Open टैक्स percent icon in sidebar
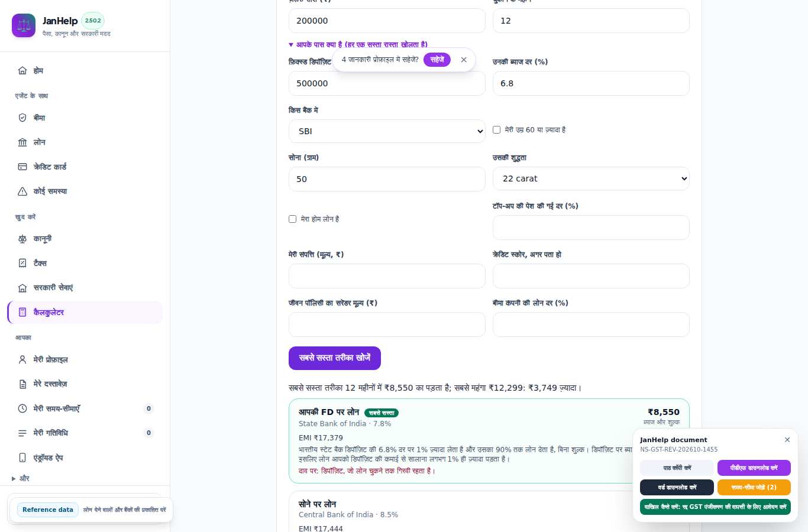The height and width of the screenshot is (532, 808). pos(22,263)
